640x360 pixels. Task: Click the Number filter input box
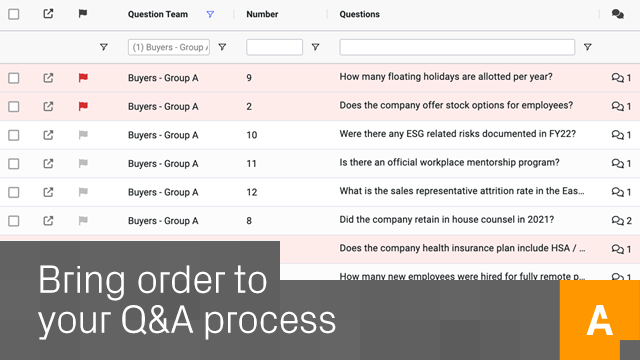(274, 47)
